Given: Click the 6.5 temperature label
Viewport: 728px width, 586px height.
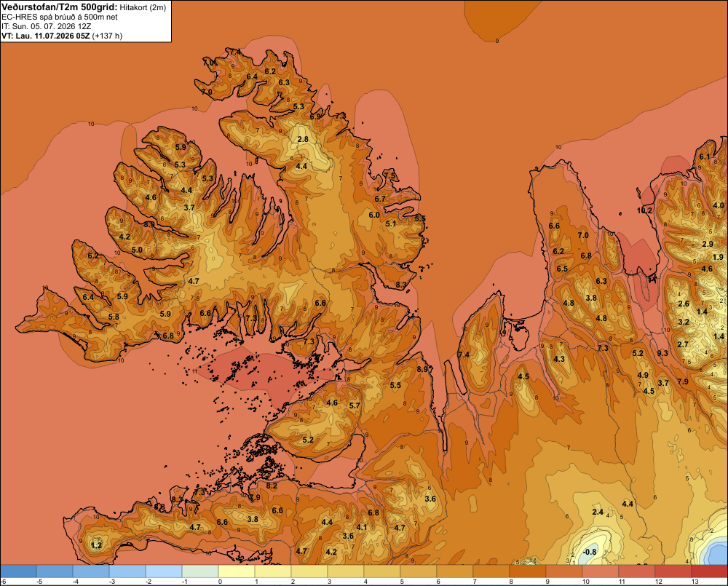Looking at the screenshot, I should pos(562,269).
